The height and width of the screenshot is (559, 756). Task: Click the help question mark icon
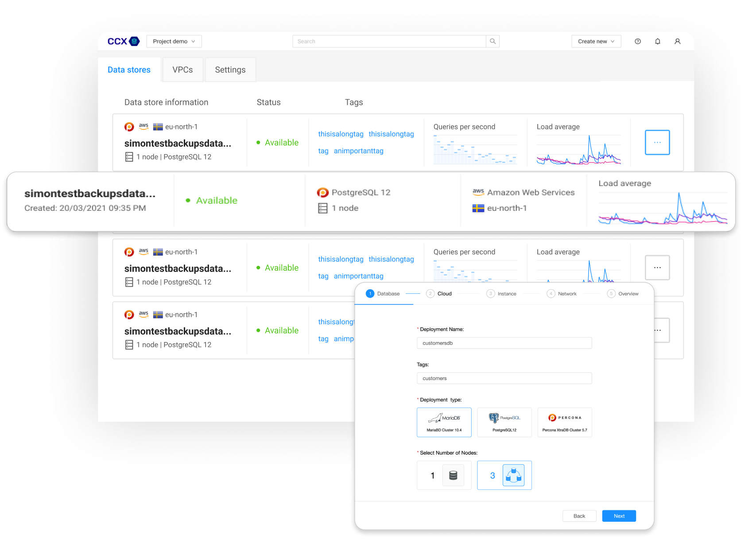638,41
